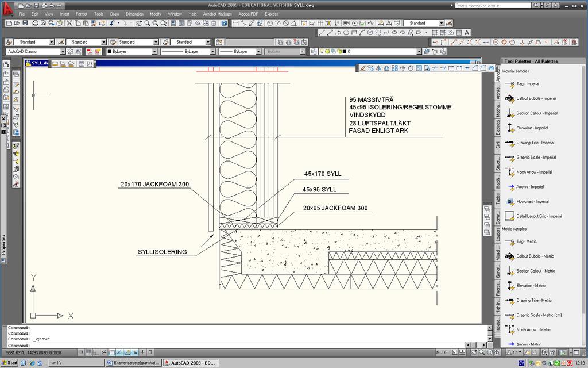
Task: Click the SV language indicator in the tray
Action: 521,363
